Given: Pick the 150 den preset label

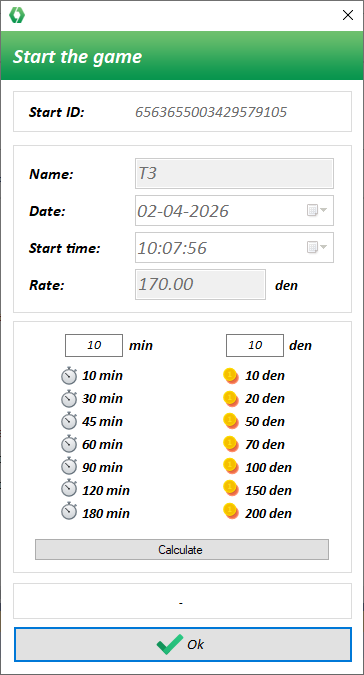Looking at the screenshot, I should pos(268,491).
